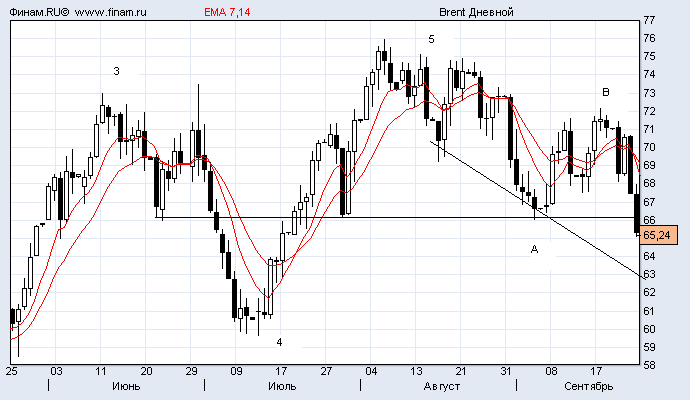
Task: Click date label 31 on the time axis
Action: point(506,371)
